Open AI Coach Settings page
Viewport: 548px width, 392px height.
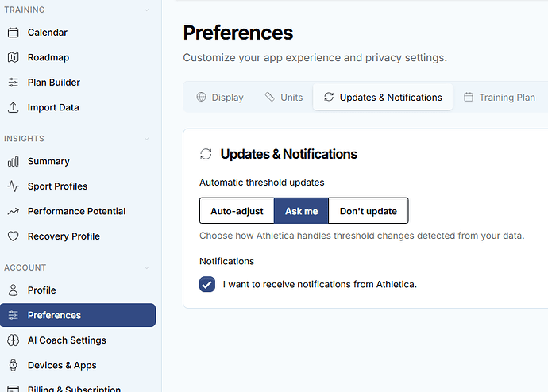pyautogui.click(x=67, y=340)
